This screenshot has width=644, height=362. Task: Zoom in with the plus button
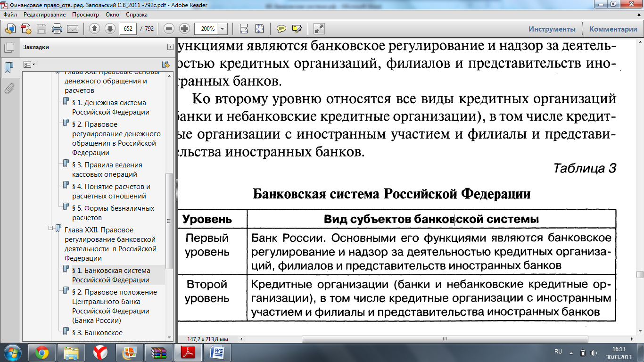[x=184, y=29]
